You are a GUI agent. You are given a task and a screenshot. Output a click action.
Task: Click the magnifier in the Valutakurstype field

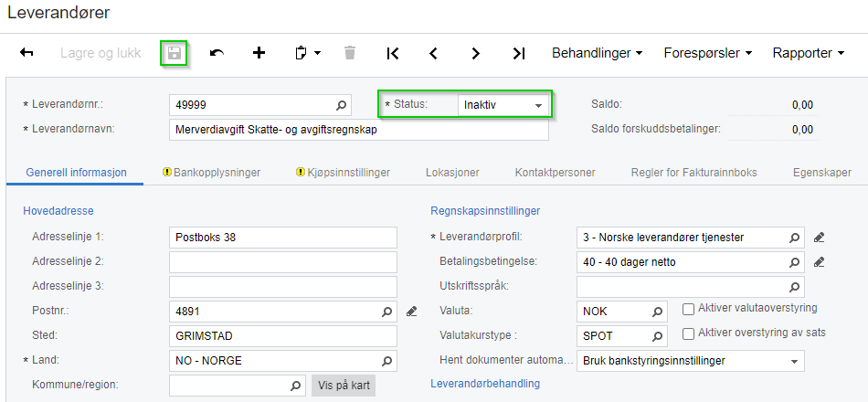[657, 336]
